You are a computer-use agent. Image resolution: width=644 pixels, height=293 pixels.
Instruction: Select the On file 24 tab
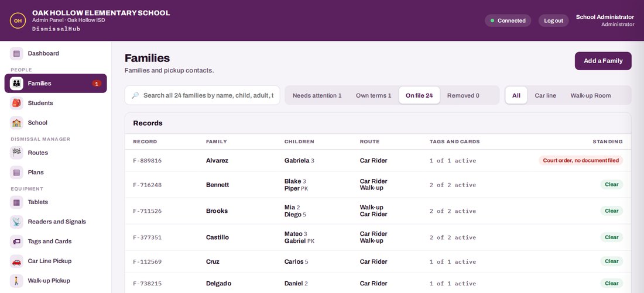click(419, 95)
